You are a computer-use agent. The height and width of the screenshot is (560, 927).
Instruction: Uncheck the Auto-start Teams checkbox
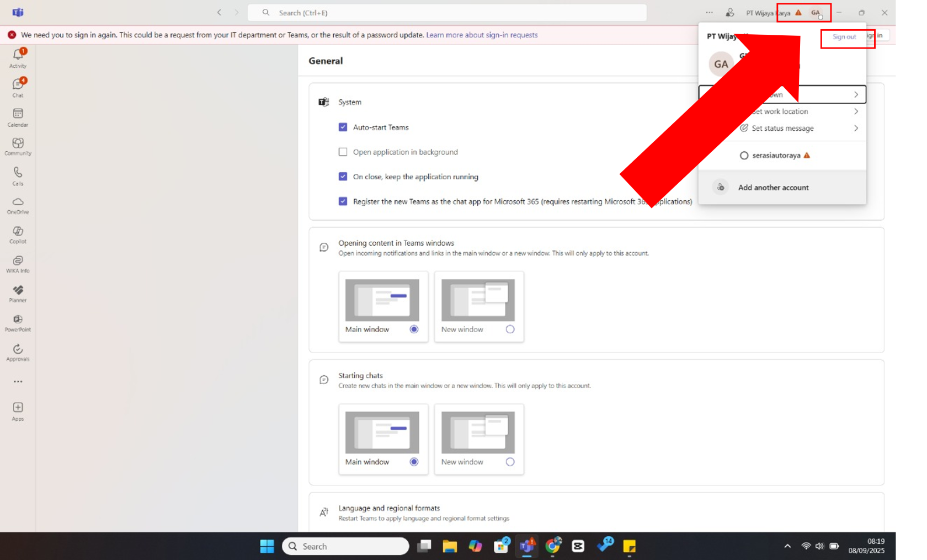click(x=343, y=127)
